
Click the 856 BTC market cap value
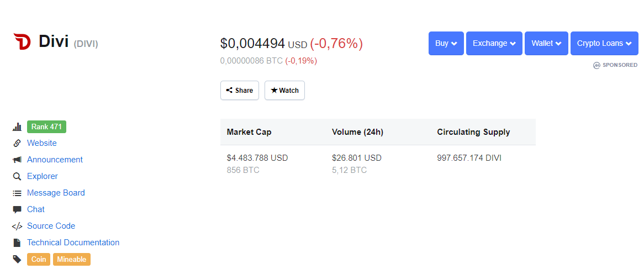point(243,170)
